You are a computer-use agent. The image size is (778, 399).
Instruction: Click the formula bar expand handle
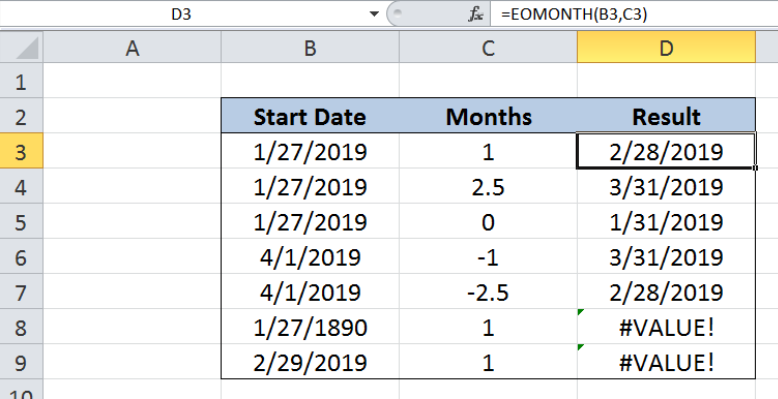coord(398,15)
